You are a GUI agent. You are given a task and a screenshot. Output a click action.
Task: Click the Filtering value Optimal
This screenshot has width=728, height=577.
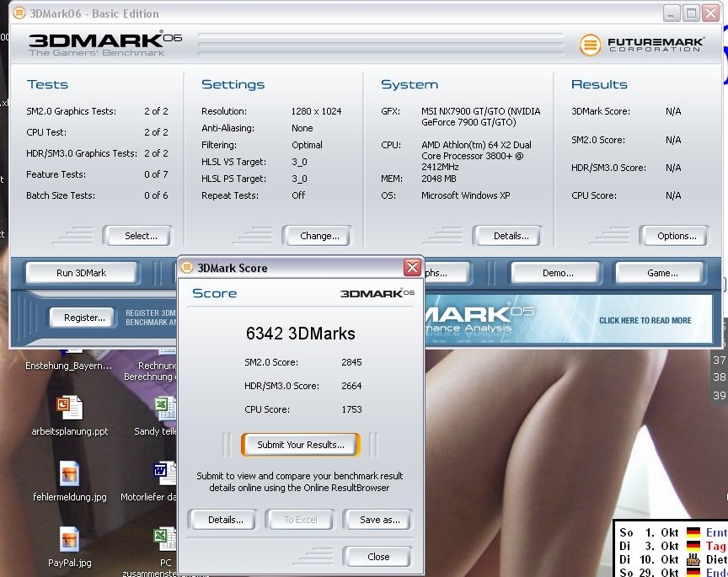(307, 145)
